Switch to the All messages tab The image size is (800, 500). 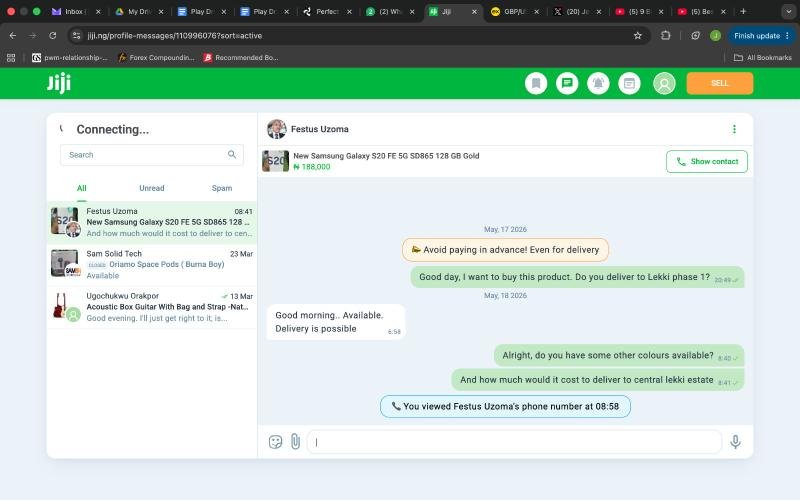82,188
